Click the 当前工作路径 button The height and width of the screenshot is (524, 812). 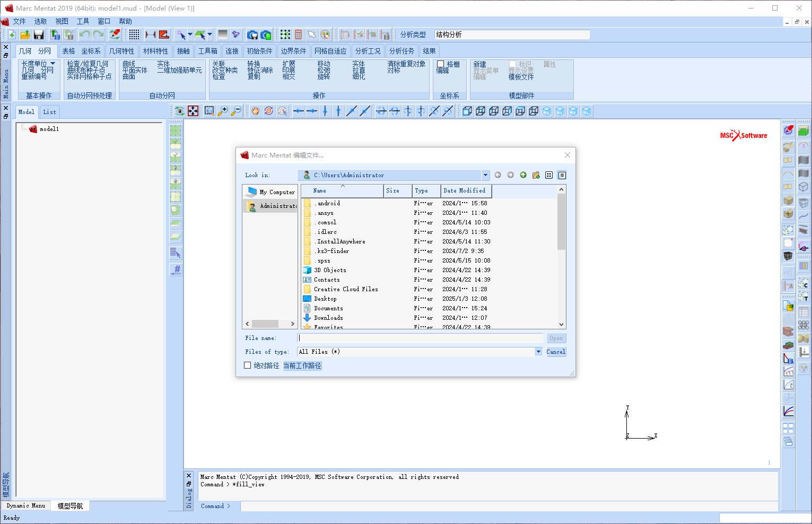(x=302, y=365)
